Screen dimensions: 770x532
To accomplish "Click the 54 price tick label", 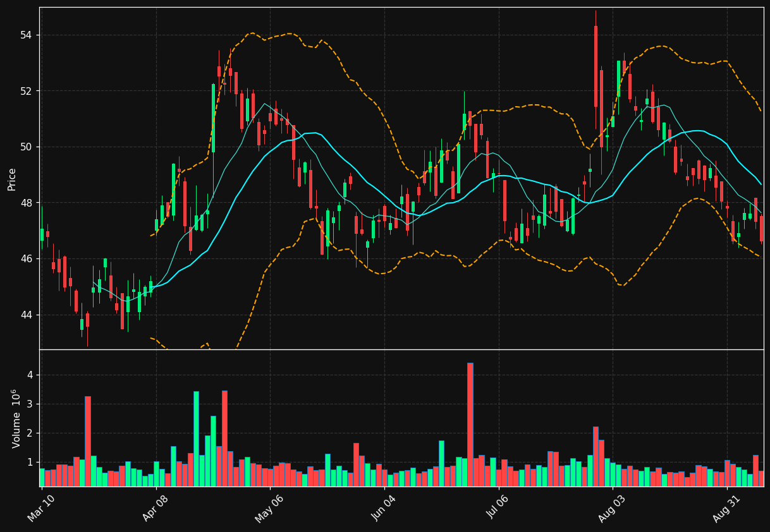I will pos(27,35).
